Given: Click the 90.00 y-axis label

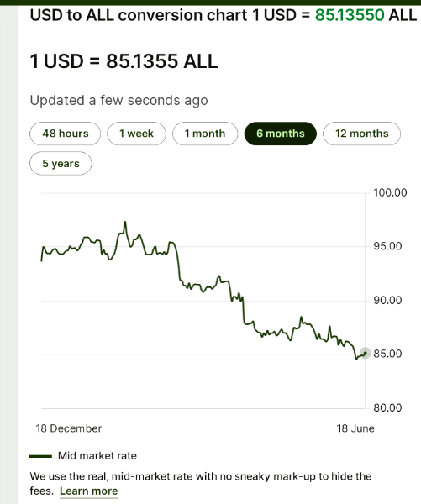Looking at the screenshot, I should pyautogui.click(x=387, y=300).
